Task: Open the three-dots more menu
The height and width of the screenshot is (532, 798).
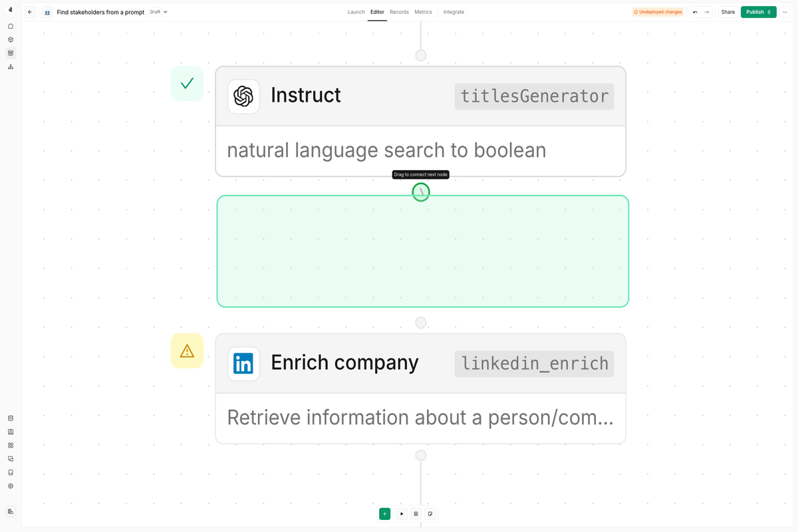Action: [785, 12]
